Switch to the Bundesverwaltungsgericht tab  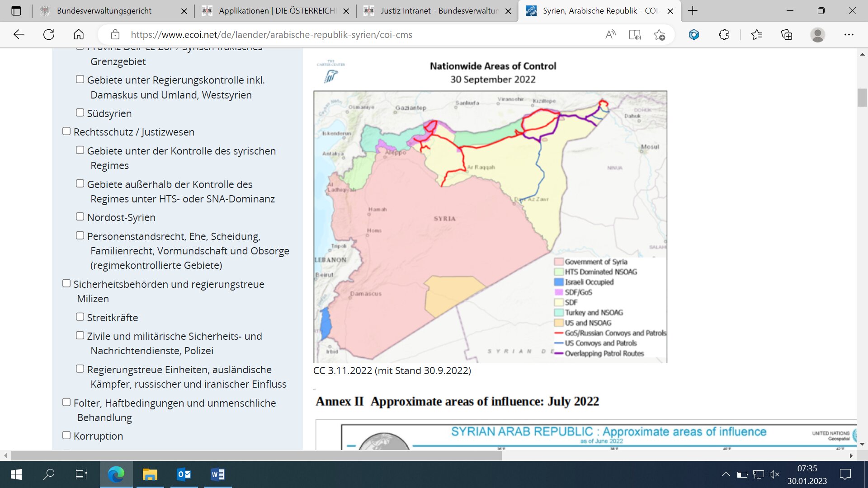[x=104, y=11]
